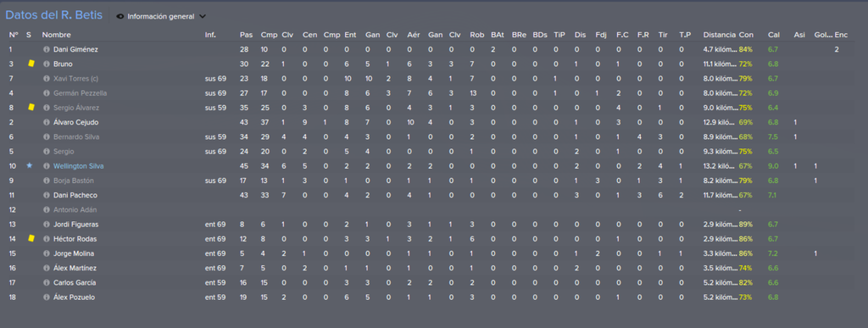Open Wellington Silva player profile
The image size is (868, 328).
pos(79,166)
